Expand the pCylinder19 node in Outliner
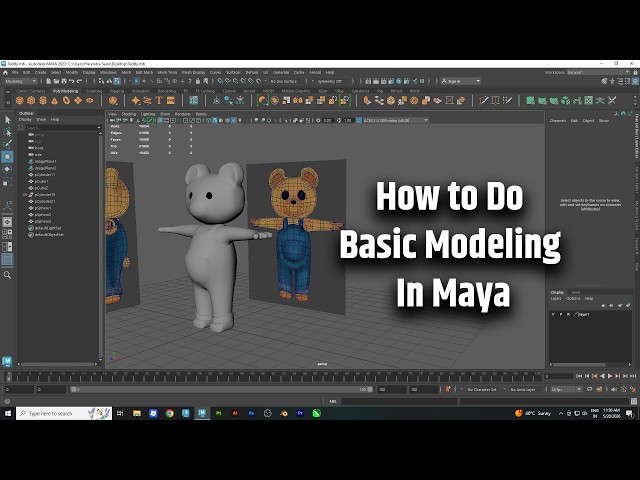The height and width of the screenshot is (480, 640). click(x=25, y=195)
